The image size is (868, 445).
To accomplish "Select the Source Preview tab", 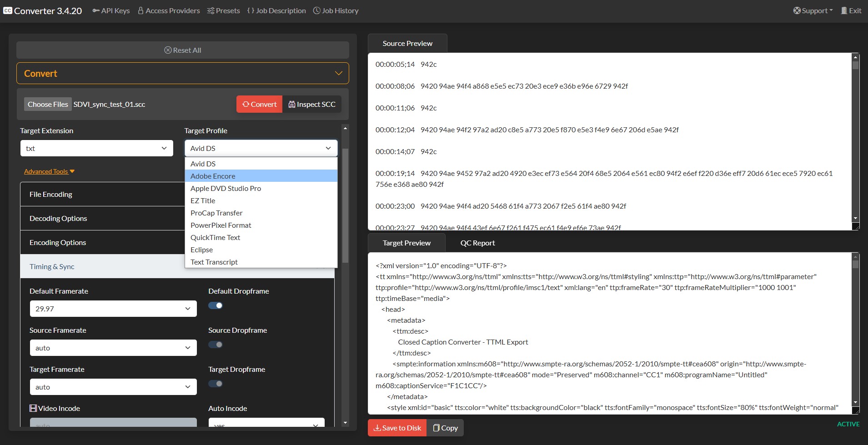I will pyautogui.click(x=407, y=43).
